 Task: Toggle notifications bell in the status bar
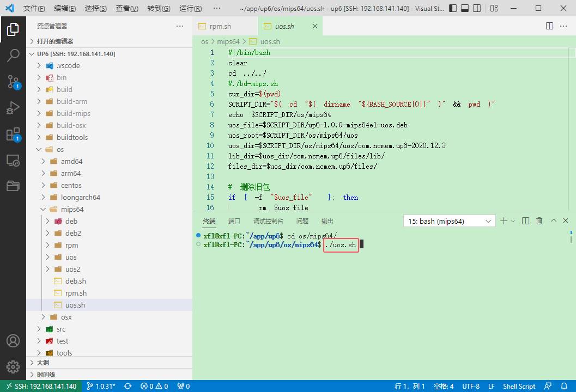[x=565, y=386]
